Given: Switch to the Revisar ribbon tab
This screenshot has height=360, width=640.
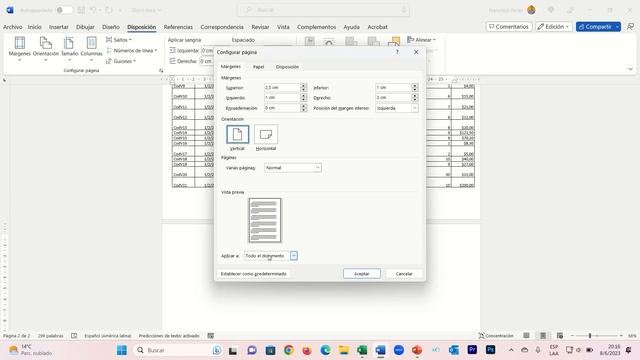Looking at the screenshot, I should (260, 27).
